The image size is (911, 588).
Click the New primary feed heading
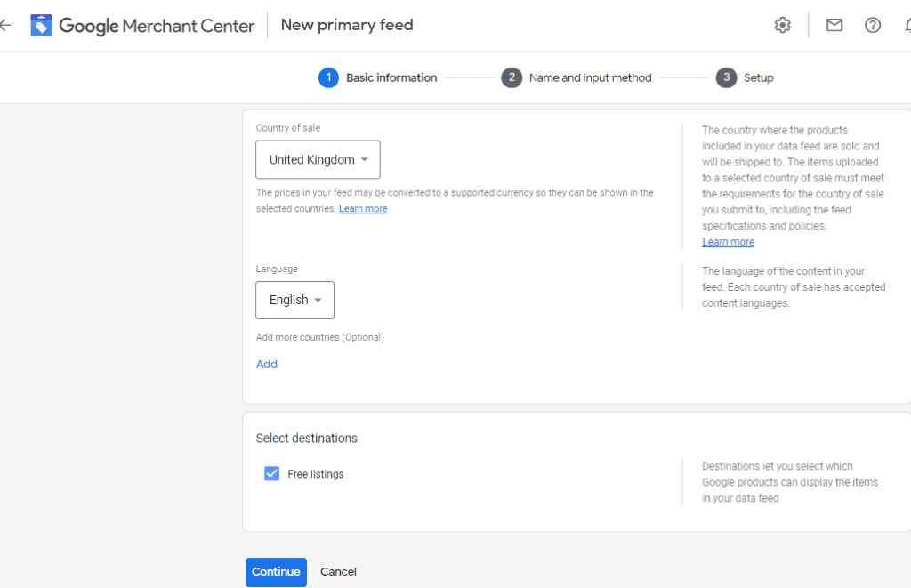(x=347, y=25)
